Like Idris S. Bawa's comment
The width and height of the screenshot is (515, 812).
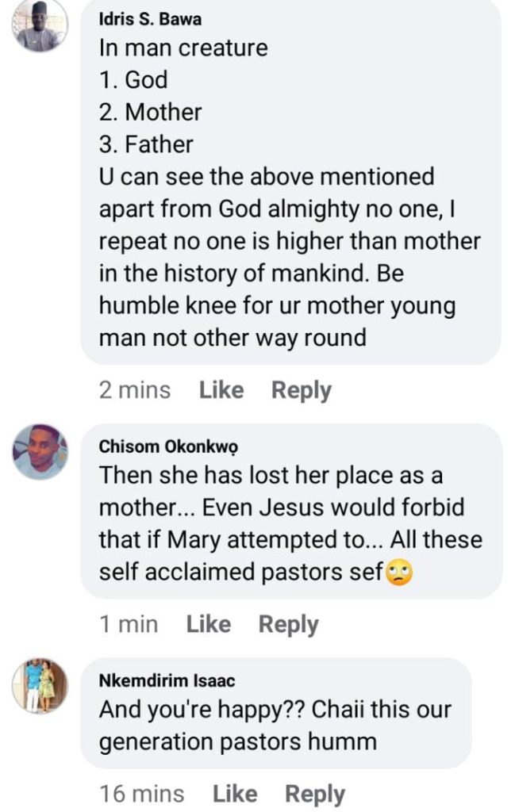click(x=221, y=390)
